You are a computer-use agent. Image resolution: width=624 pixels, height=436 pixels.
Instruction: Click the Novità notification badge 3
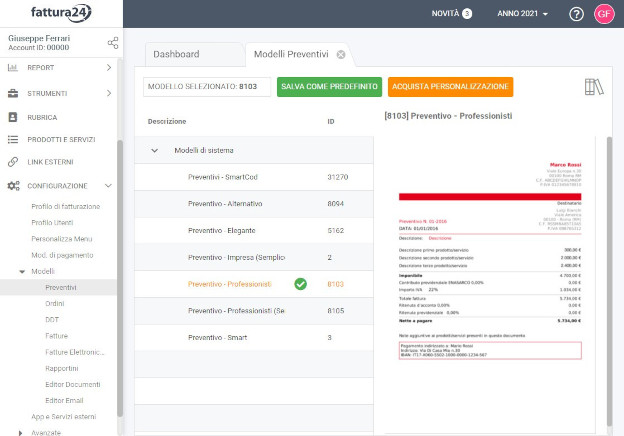point(467,14)
